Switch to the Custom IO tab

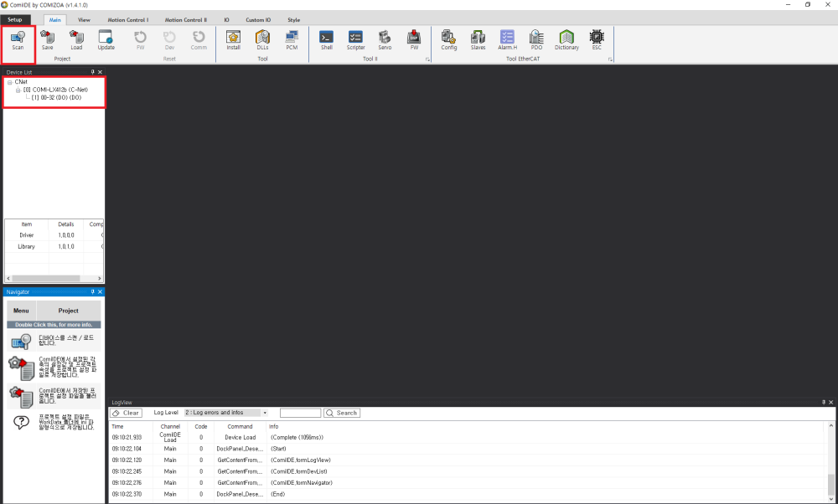pyautogui.click(x=257, y=19)
